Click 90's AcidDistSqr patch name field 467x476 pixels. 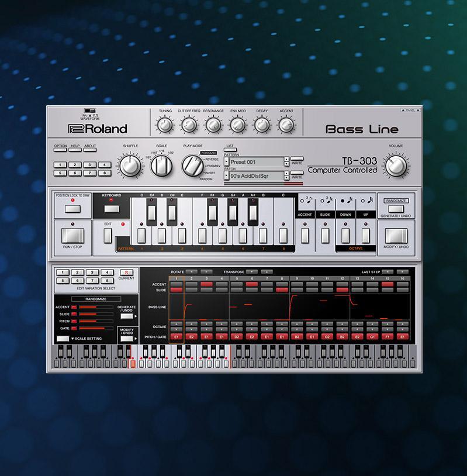click(257, 175)
